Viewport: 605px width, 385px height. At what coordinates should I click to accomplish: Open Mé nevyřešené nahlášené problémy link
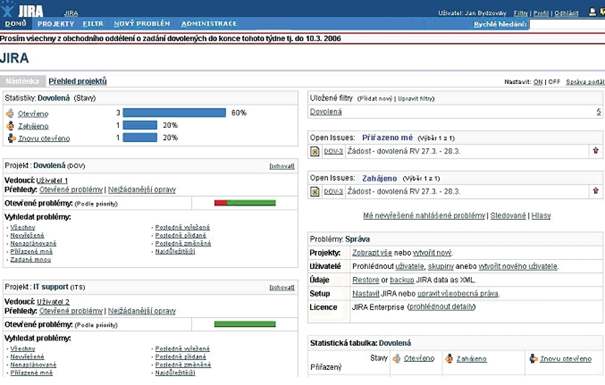click(424, 216)
